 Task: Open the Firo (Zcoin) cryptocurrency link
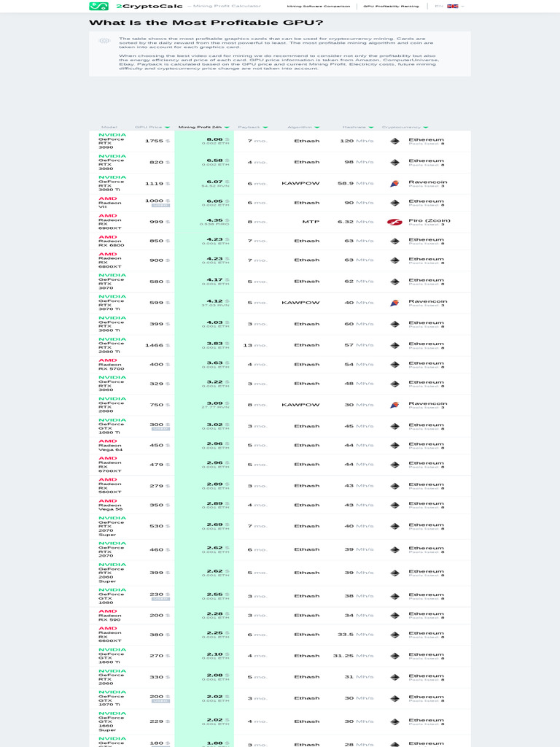(429, 220)
